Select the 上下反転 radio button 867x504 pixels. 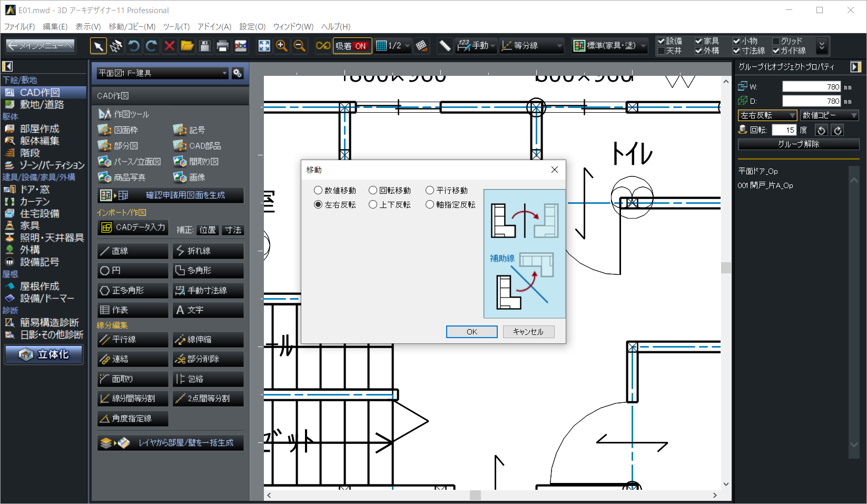[373, 205]
